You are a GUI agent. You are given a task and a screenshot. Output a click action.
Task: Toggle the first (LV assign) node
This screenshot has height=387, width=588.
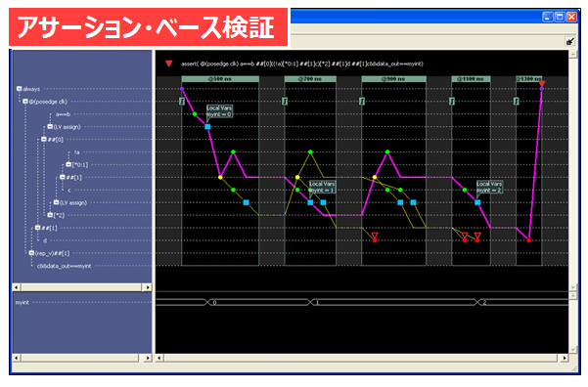click(x=50, y=127)
